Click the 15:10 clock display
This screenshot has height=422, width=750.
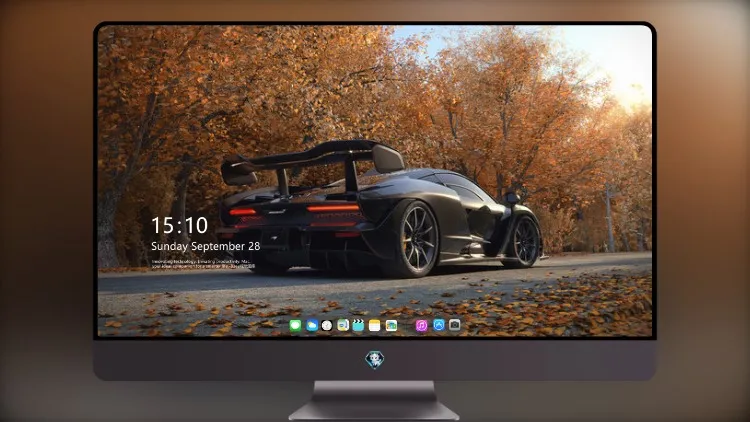coord(179,225)
